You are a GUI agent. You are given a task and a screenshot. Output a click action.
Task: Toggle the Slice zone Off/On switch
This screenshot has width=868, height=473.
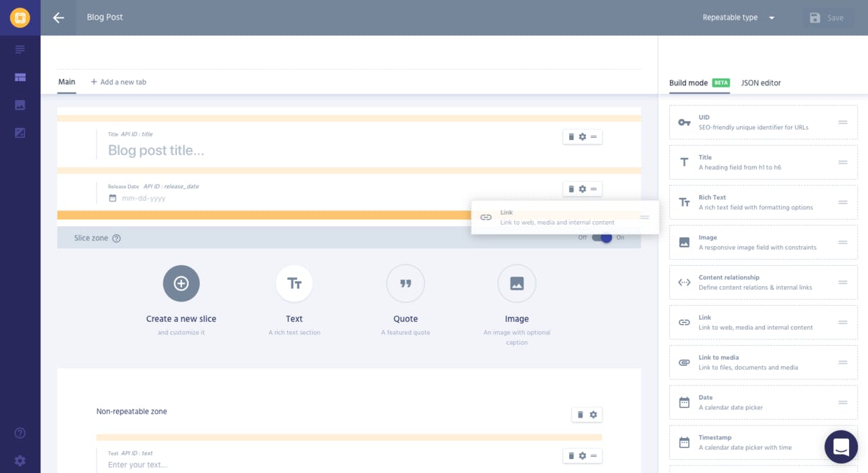point(602,238)
